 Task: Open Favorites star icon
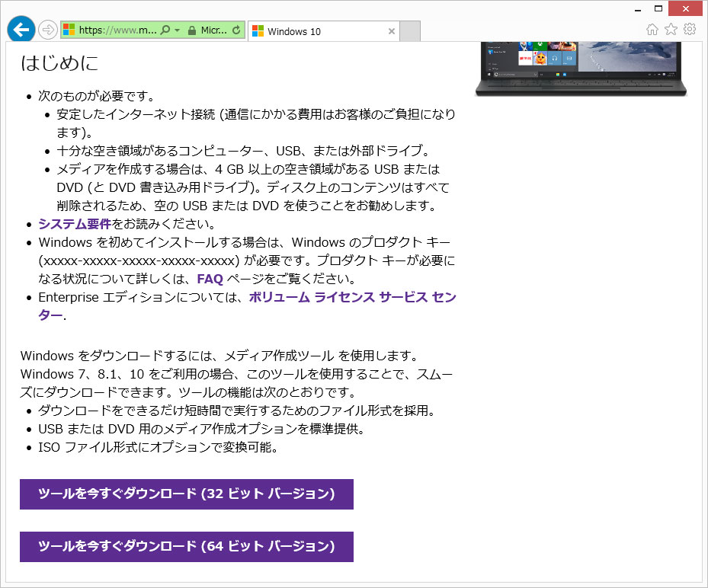(x=671, y=30)
